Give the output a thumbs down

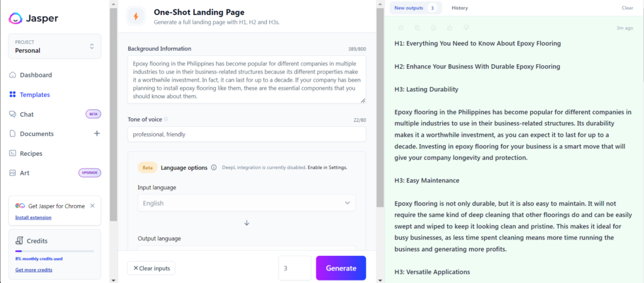[466, 28]
